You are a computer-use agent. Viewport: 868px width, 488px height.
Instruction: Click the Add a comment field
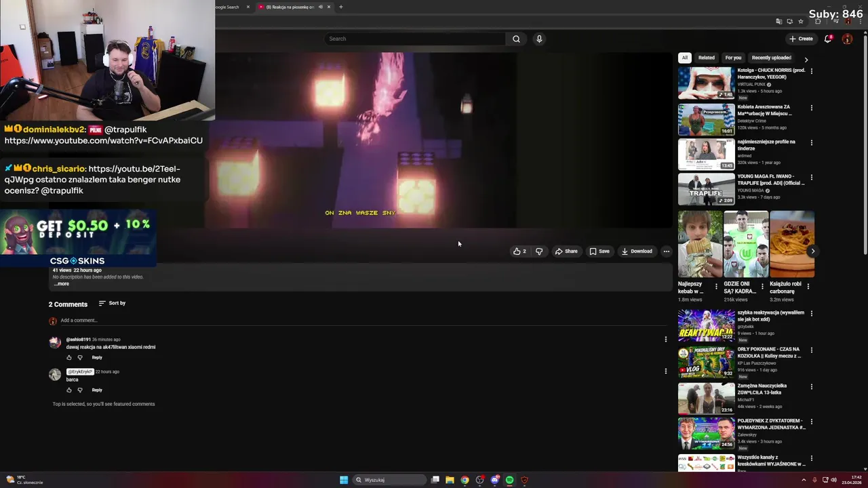(x=362, y=321)
